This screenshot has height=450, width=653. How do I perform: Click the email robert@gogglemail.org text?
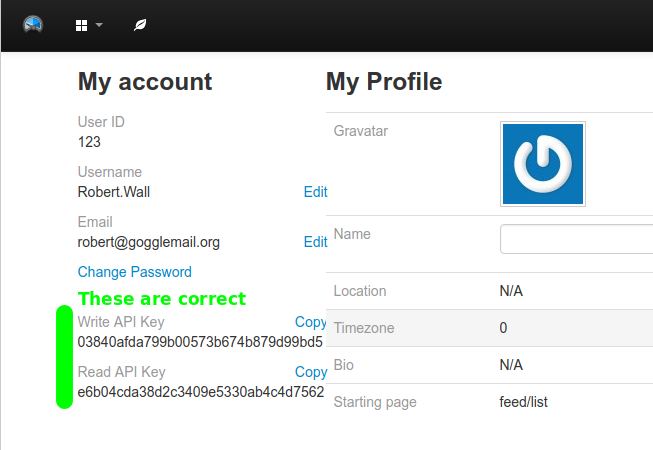coord(149,242)
